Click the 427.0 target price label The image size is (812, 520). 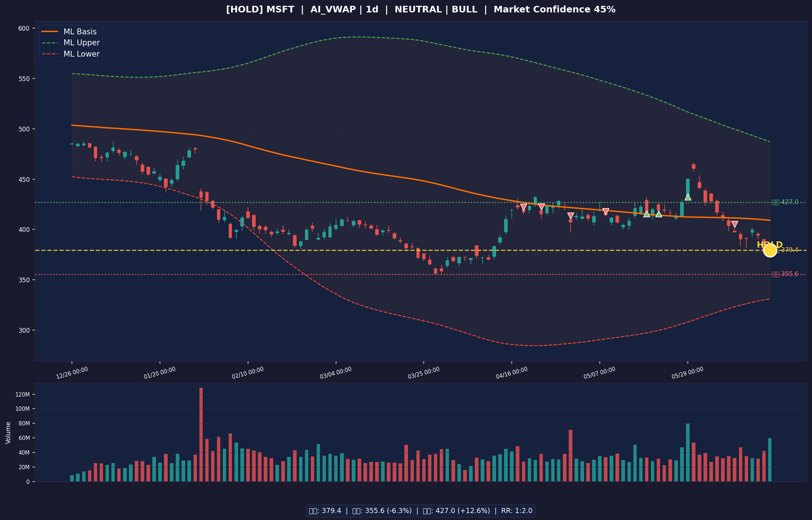coord(785,202)
